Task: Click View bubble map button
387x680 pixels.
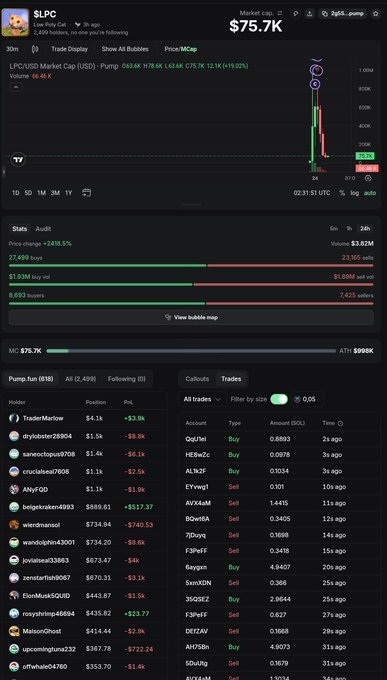Action: (191, 317)
